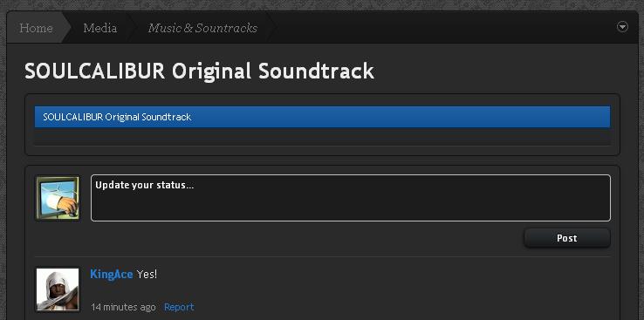Open the Media breadcrumb section
This screenshot has width=644, height=320.
[99, 28]
